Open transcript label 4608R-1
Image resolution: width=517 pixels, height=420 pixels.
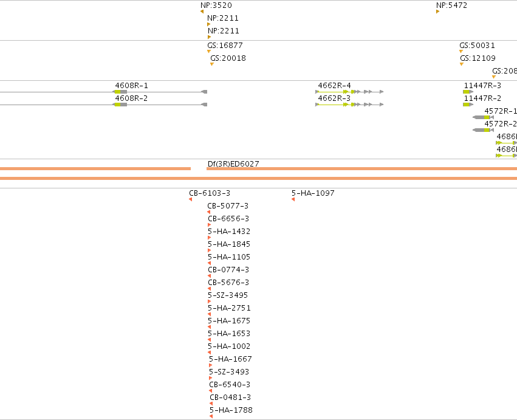131,86
